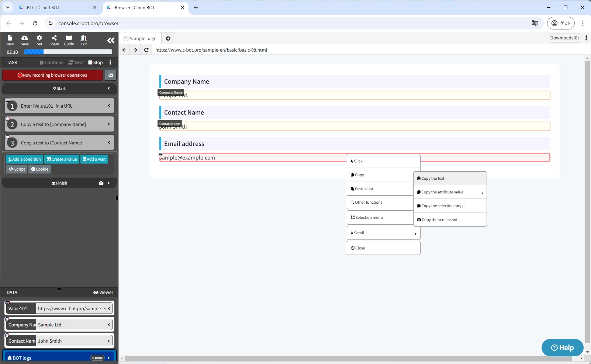Image resolution: width=591 pixels, height=364 pixels.
Task: Open the Set gear settings
Action: coord(39,40)
